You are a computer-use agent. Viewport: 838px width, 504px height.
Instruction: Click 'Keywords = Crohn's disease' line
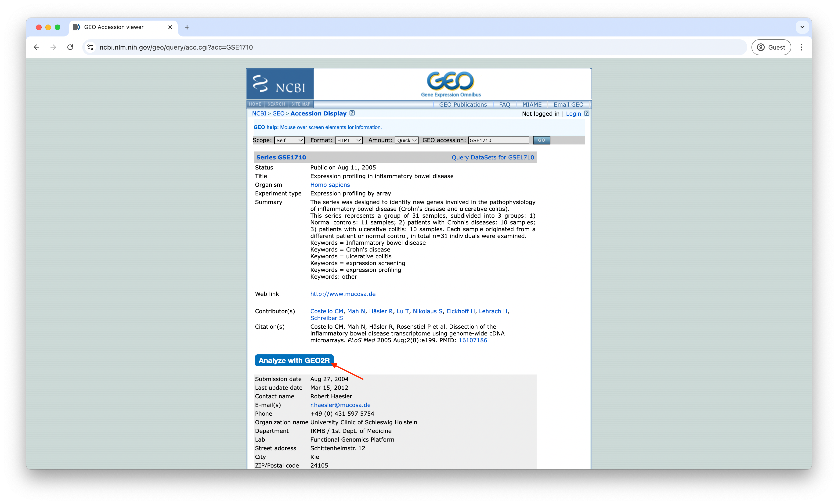point(350,250)
